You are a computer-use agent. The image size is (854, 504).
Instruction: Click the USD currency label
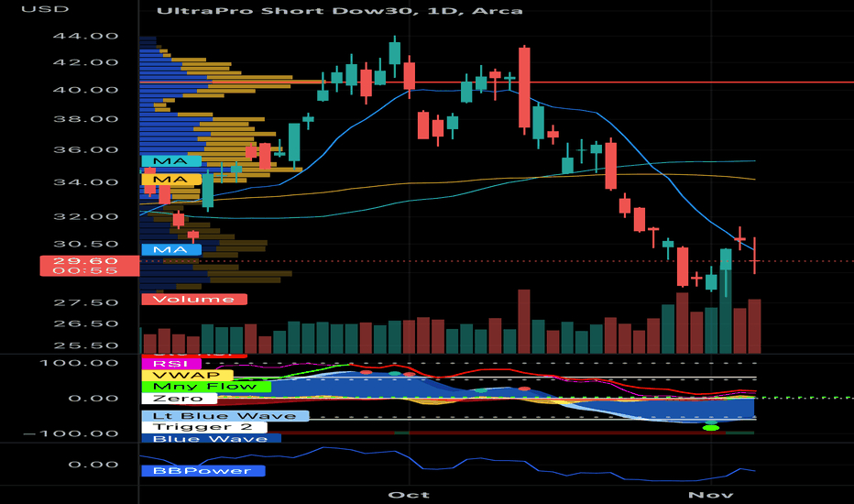pos(45,9)
